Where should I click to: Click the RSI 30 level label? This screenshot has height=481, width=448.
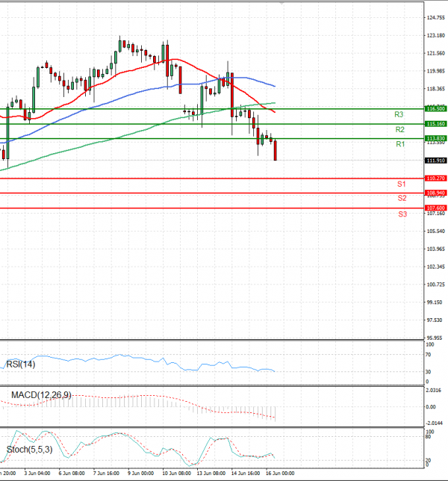point(429,372)
